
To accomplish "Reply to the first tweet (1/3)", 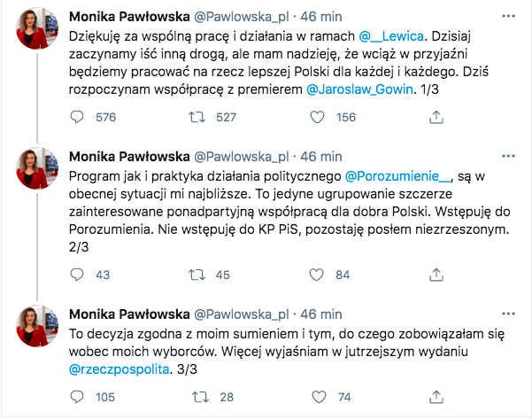I will [x=77, y=117].
